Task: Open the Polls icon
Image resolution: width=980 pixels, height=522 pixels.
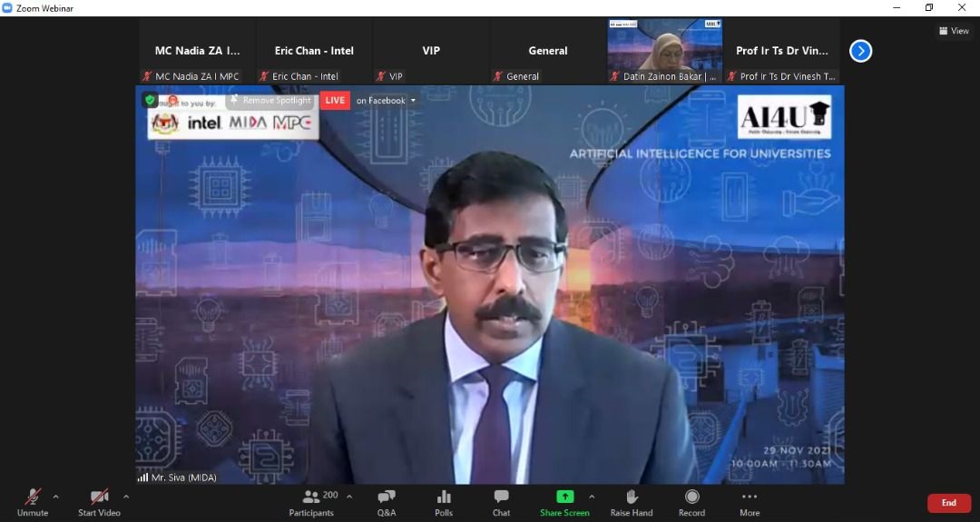Action: pyautogui.click(x=444, y=497)
